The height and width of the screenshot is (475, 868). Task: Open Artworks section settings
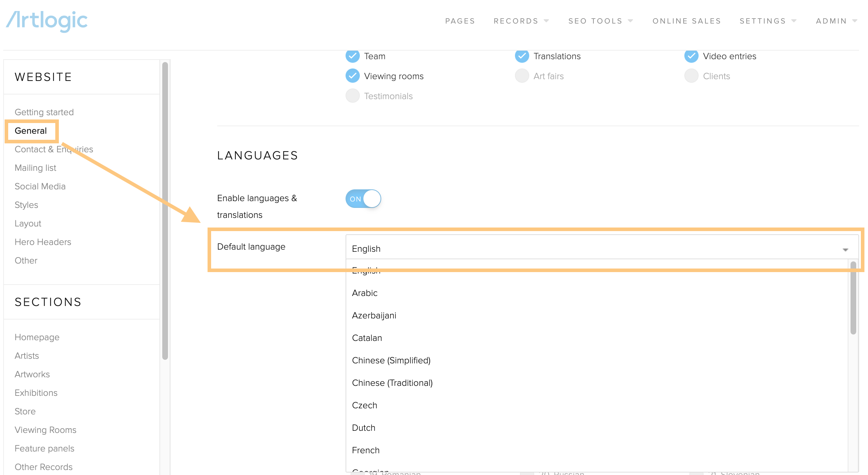(32, 374)
